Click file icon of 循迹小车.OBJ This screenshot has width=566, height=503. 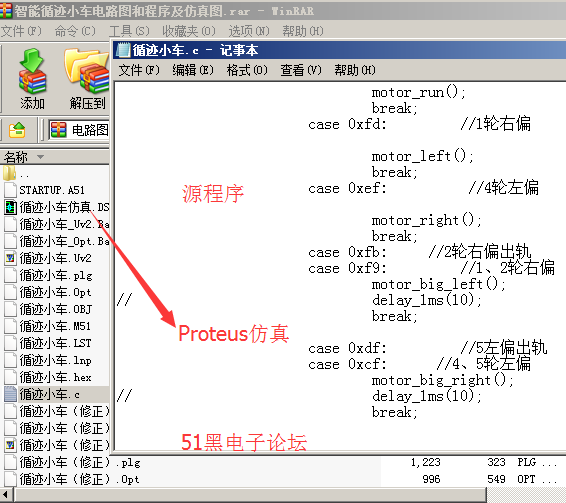[10, 309]
